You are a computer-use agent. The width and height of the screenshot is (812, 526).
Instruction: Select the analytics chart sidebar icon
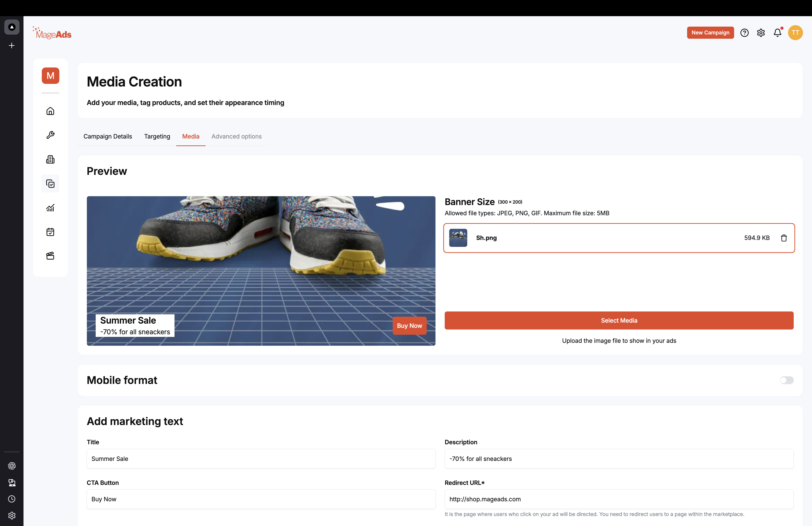[50, 208]
